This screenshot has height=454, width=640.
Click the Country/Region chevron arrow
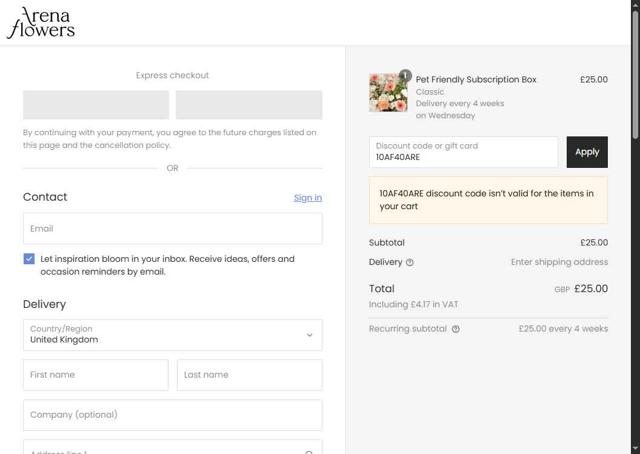[x=309, y=335]
